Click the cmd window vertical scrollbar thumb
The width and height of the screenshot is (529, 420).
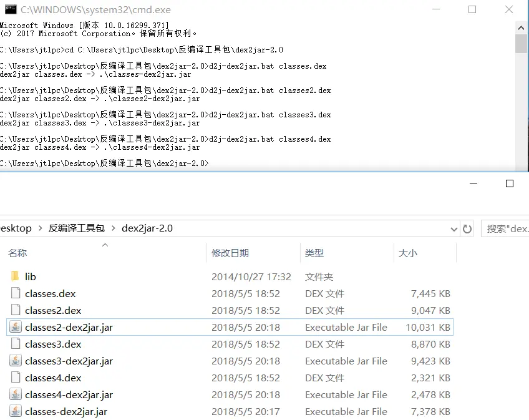click(522, 44)
